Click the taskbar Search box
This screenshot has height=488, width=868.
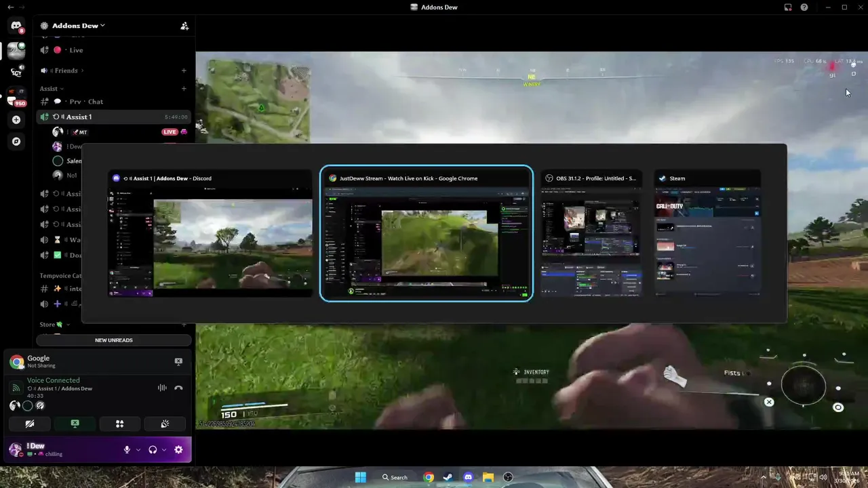tap(395, 477)
